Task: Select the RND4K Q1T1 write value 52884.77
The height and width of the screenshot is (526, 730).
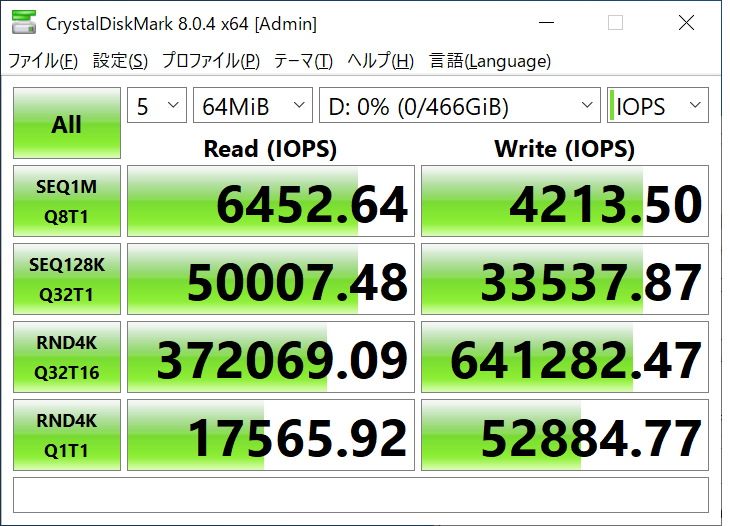Action: [565, 435]
